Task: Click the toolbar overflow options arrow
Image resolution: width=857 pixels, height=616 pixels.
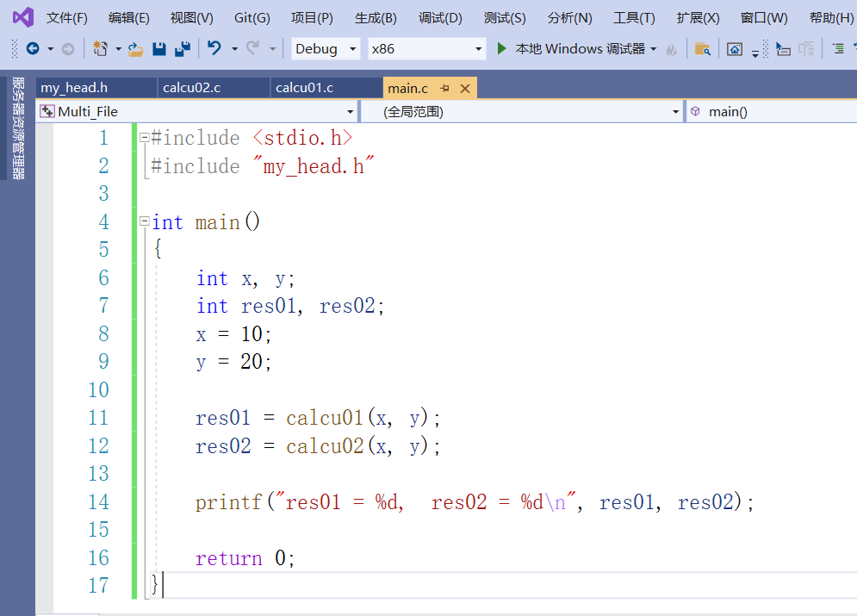Action: 755,53
